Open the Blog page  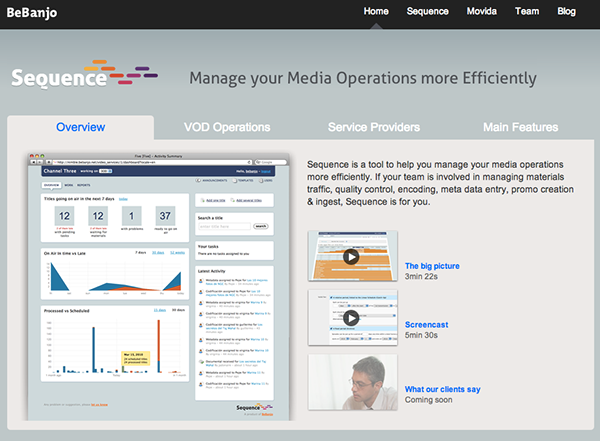[x=566, y=11]
